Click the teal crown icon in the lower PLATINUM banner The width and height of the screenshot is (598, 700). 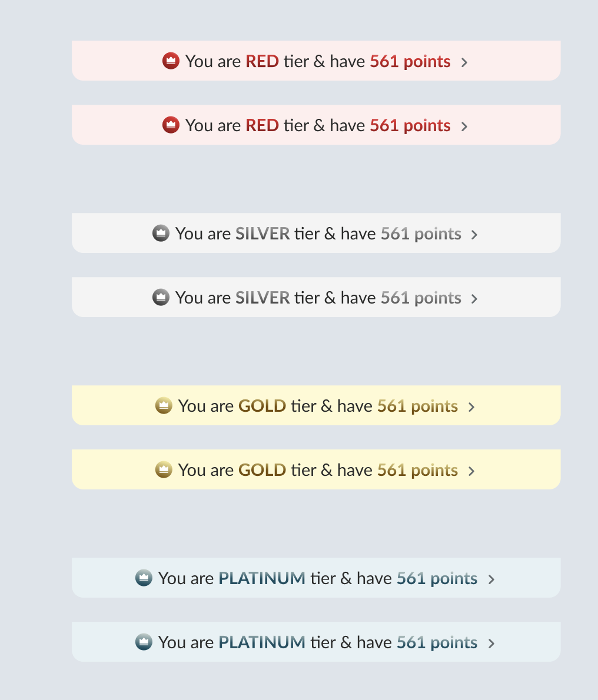click(144, 642)
